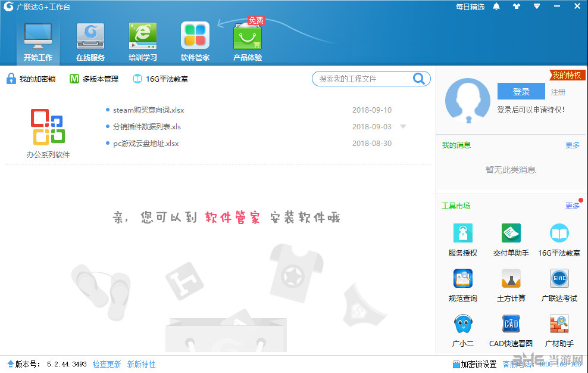This screenshot has height=373, width=588.
Task: Click the version upgrade arrow icon
Action: [11, 364]
